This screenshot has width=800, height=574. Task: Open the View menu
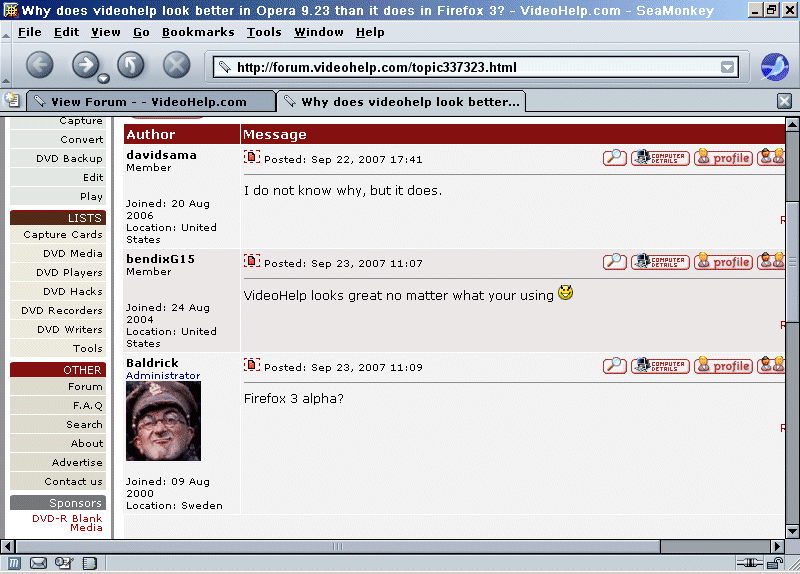(x=106, y=32)
